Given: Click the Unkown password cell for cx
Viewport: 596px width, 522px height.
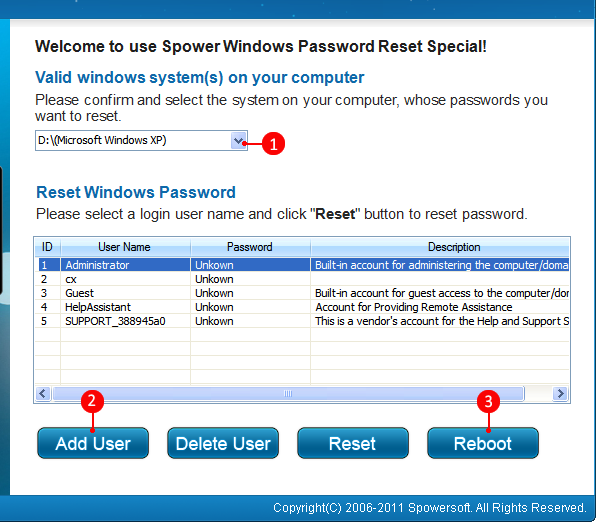Looking at the screenshot, I should (x=250, y=279).
